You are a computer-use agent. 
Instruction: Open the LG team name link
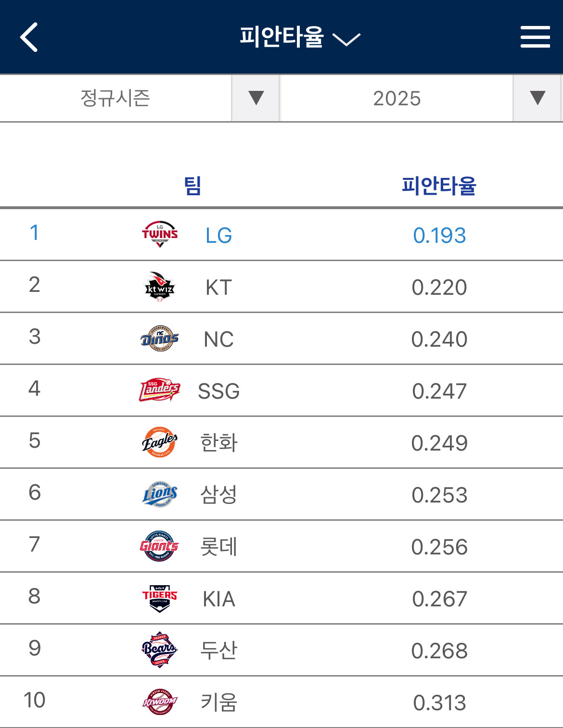[x=218, y=236]
